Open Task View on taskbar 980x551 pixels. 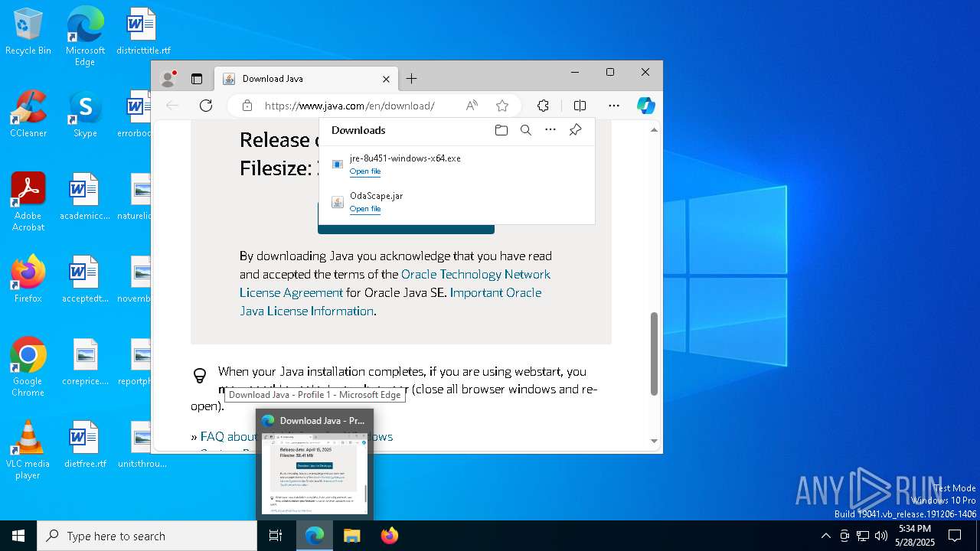276,536
